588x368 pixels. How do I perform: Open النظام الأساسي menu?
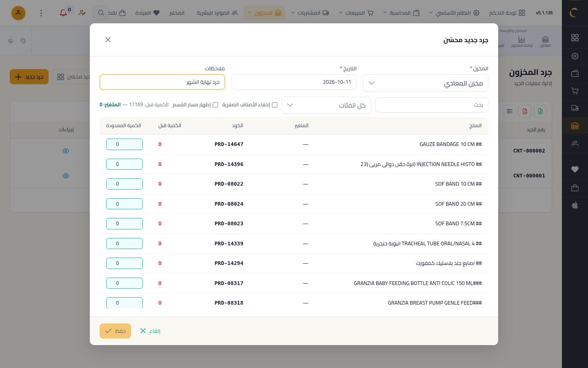click(x=454, y=13)
